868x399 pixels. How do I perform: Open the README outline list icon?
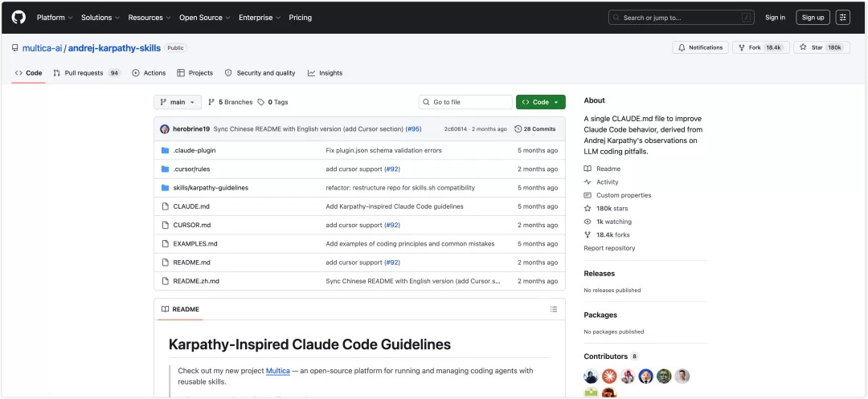pyautogui.click(x=554, y=309)
